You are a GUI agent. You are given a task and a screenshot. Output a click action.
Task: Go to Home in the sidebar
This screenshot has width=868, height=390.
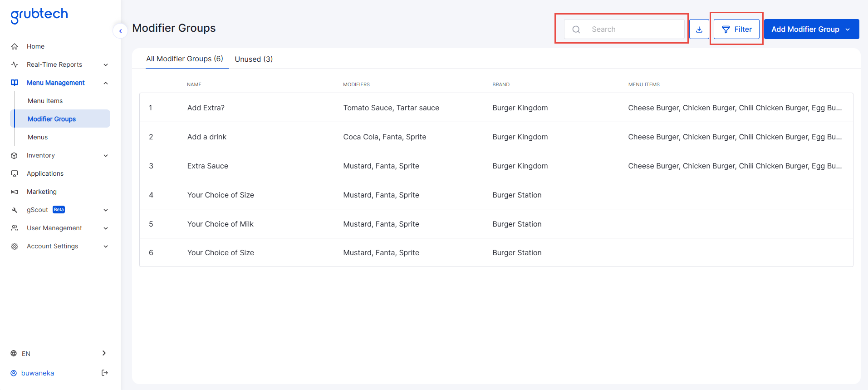(35, 46)
